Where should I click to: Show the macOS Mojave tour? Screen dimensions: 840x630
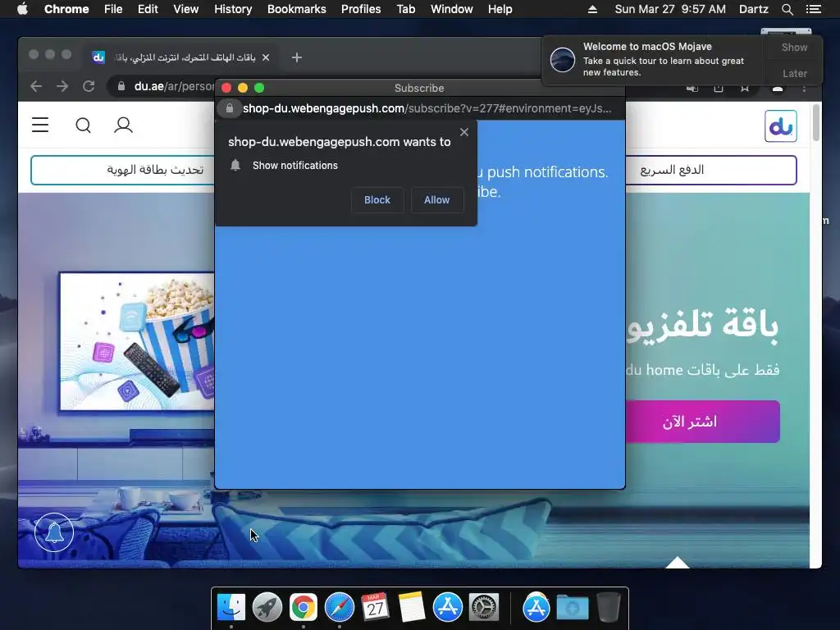794,47
